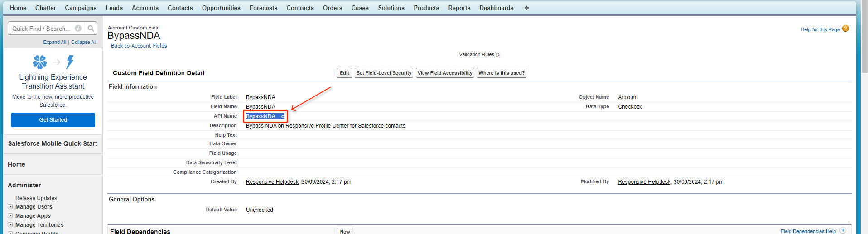Screen dimensions: 868x234
Task: Type in the Quick Find search field
Action: (41, 29)
